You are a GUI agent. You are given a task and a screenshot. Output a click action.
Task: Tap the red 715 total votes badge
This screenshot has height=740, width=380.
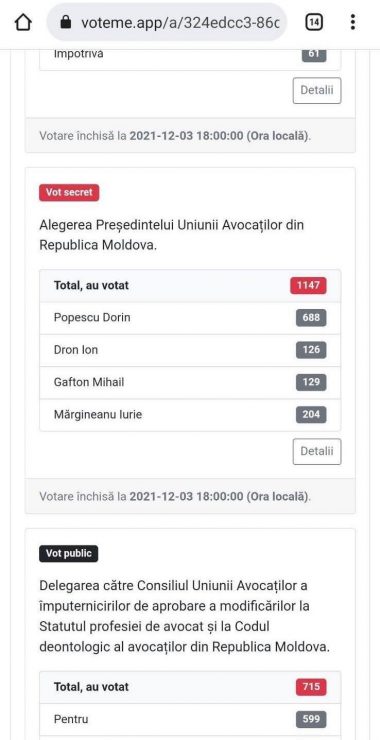click(x=311, y=687)
